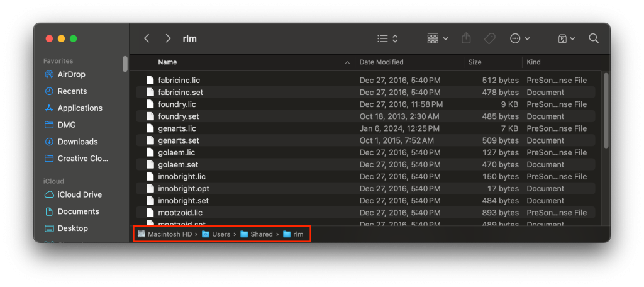Sort files by Date Modified column
644x287 pixels.
pyautogui.click(x=381, y=62)
